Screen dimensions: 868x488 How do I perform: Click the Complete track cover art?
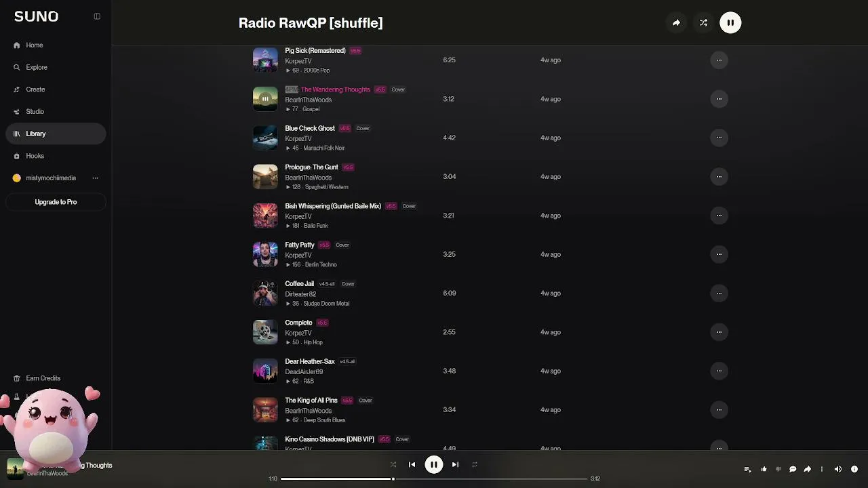265,332
